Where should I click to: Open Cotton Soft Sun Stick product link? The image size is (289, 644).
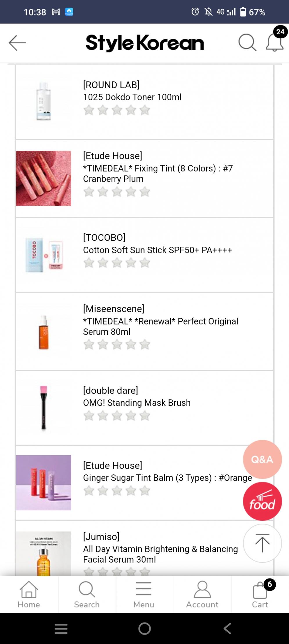point(157,250)
